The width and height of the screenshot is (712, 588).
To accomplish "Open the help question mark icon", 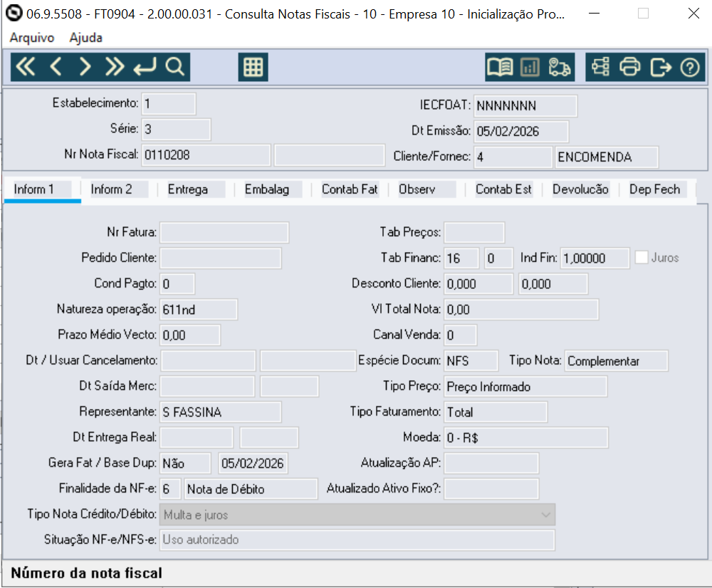I will pos(690,67).
